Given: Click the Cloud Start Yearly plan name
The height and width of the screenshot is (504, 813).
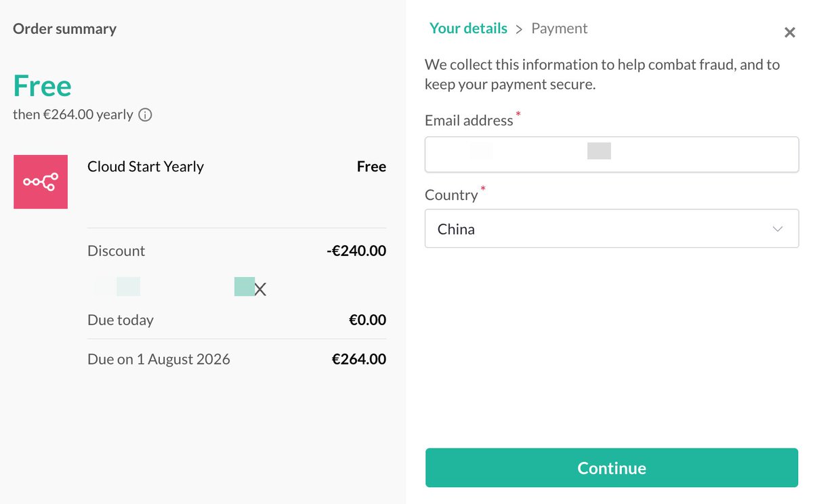Looking at the screenshot, I should (x=146, y=167).
